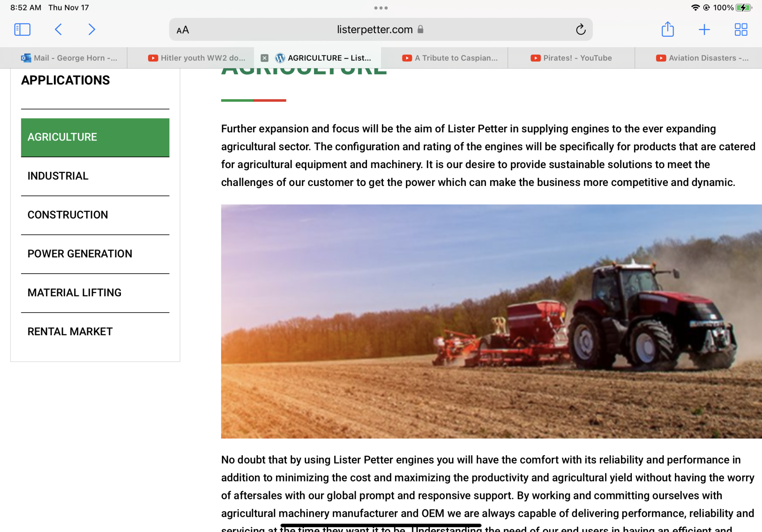The width and height of the screenshot is (762, 532).
Task: Open the Share sheet
Action: pyautogui.click(x=667, y=29)
